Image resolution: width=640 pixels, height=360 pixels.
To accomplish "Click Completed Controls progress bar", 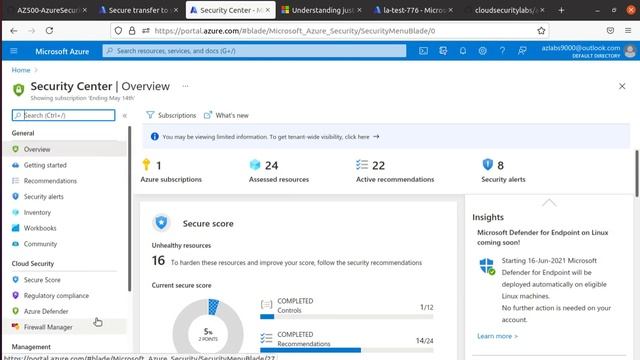I will [x=347, y=316].
